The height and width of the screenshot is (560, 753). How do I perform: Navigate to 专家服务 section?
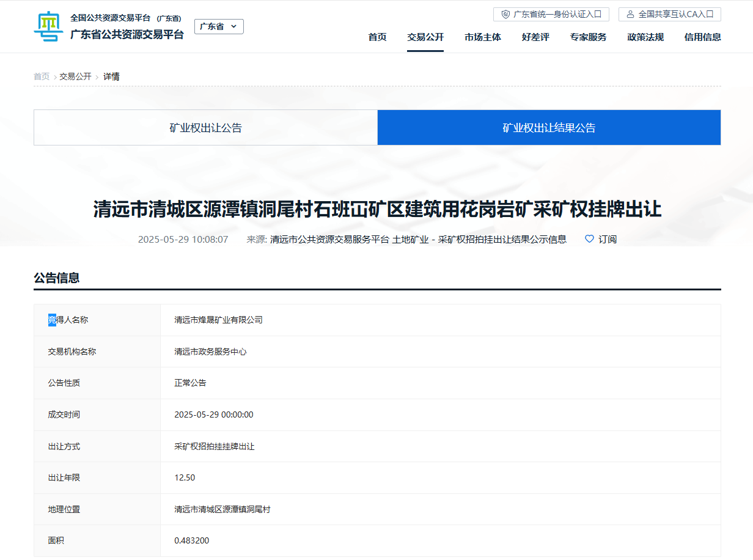pos(588,37)
